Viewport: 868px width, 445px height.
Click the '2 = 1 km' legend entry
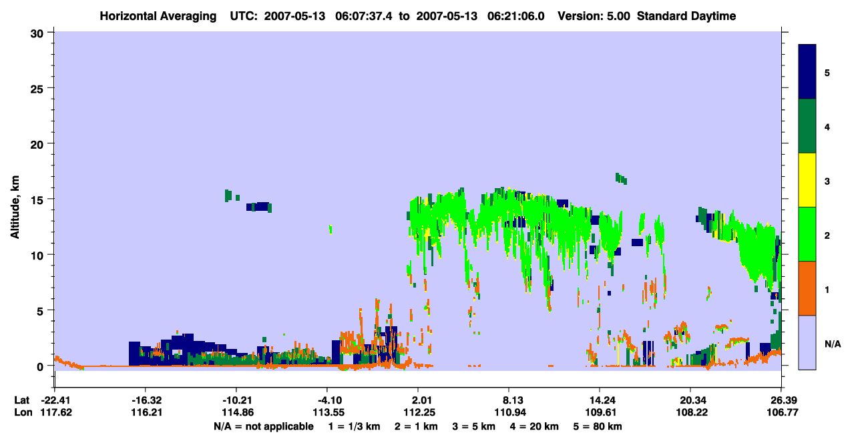[416, 426]
